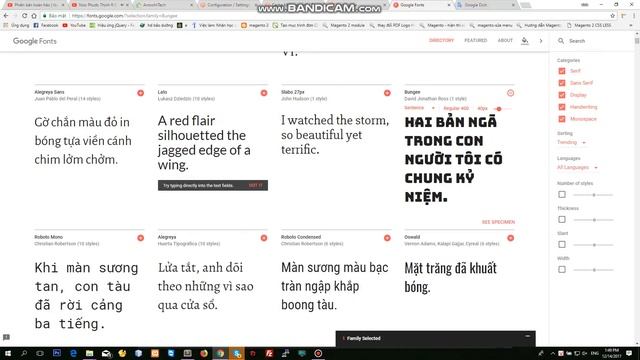
Task: Switch to the Google Docs browser tab
Action: coord(485,5)
